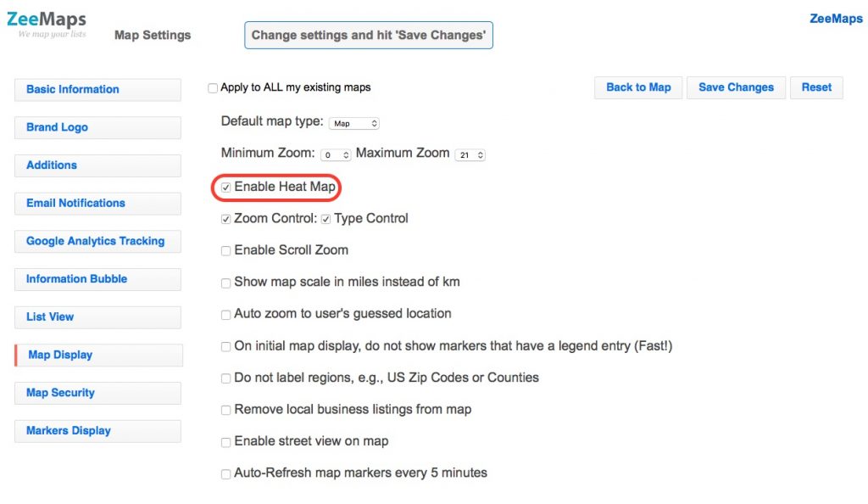Select the Map Security section

tap(97, 393)
